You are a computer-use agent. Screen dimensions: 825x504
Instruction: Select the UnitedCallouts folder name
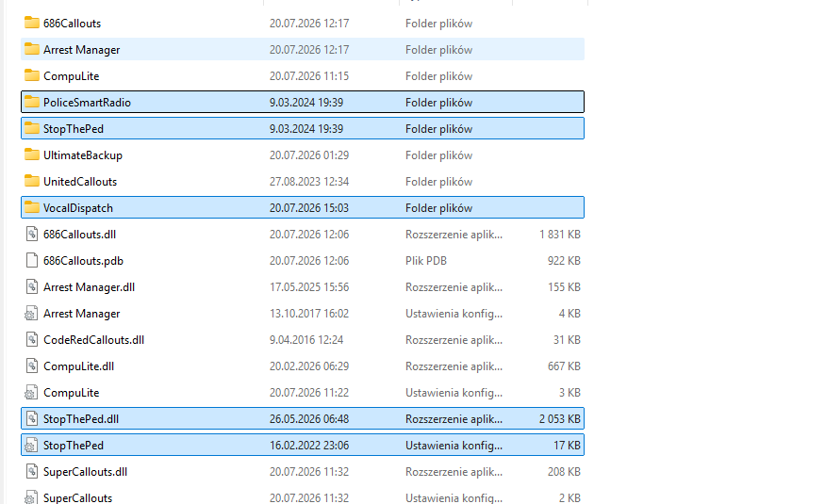click(x=80, y=181)
